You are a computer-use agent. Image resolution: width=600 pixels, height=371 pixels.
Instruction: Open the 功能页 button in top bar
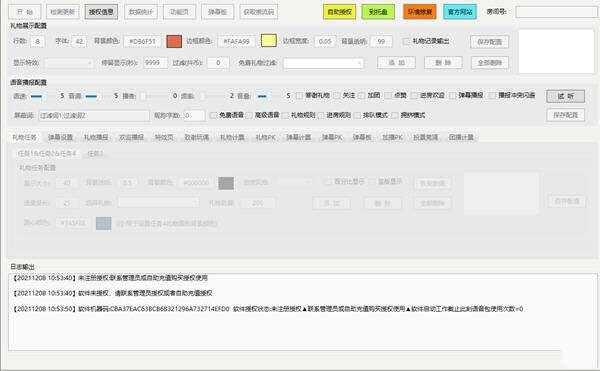pos(179,12)
